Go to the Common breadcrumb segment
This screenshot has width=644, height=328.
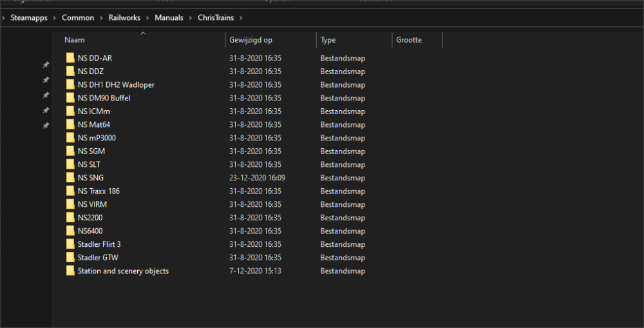[x=78, y=18]
